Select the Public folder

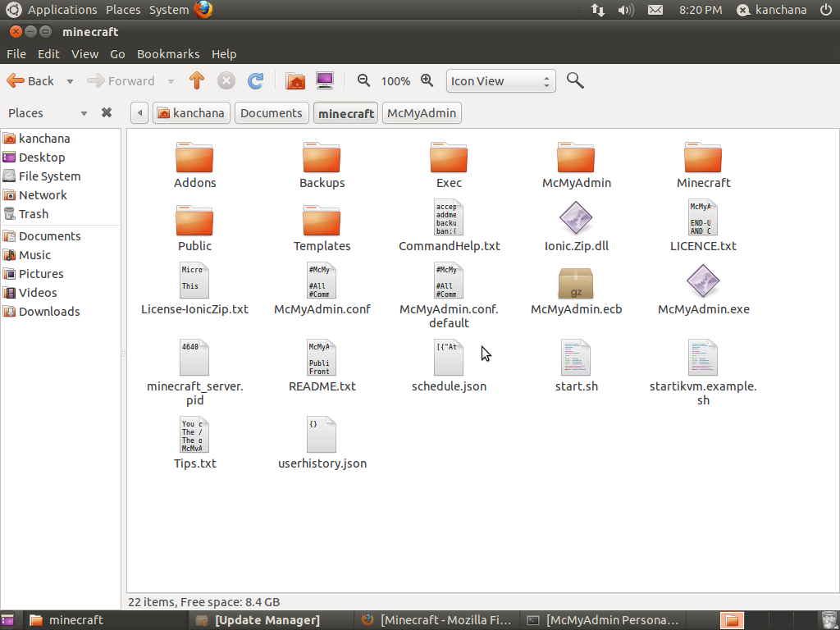pyautogui.click(x=194, y=229)
